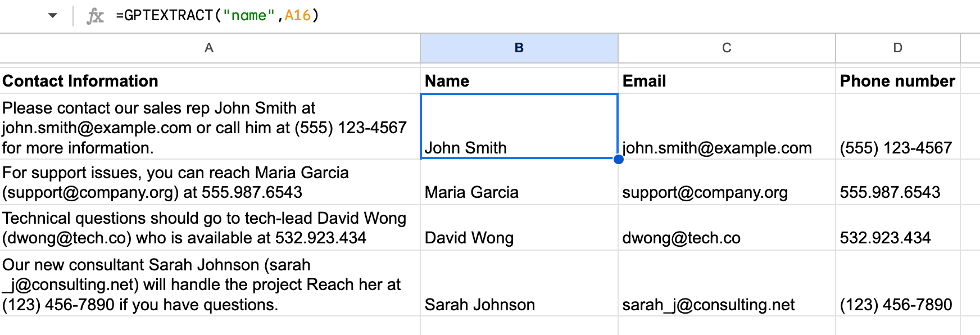Select the "Email" header cell
The height and width of the screenshot is (335, 980).
727,81
